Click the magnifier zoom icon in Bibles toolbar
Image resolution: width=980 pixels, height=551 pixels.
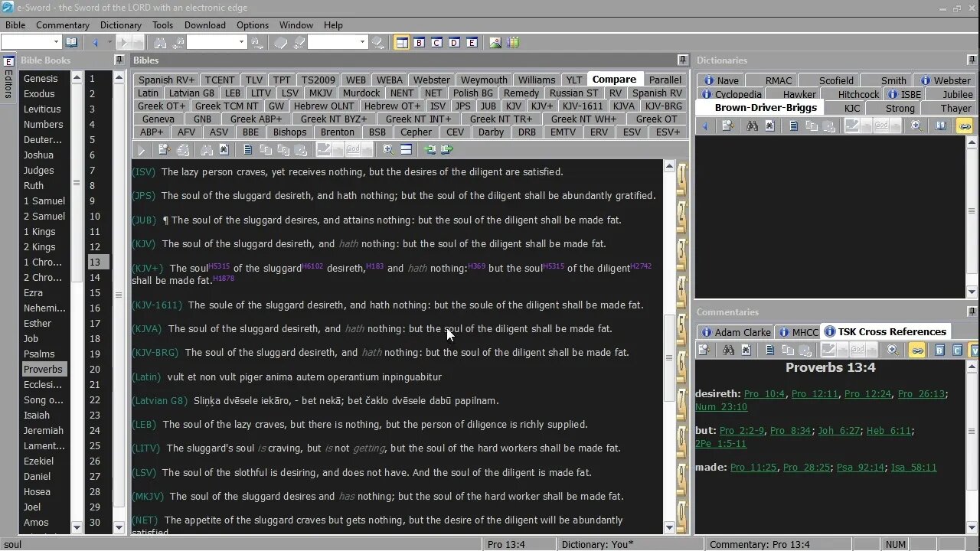[x=388, y=150]
